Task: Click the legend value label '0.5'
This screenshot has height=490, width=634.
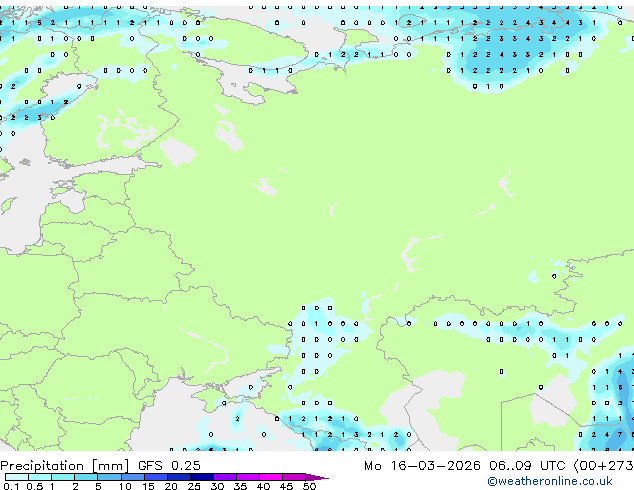Action: [34, 486]
